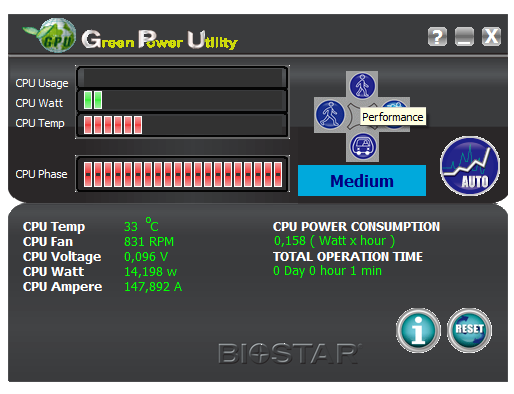The width and height of the screenshot is (514, 394).
Task: Click the BIOSTAR logo at the bottom
Action: (289, 353)
